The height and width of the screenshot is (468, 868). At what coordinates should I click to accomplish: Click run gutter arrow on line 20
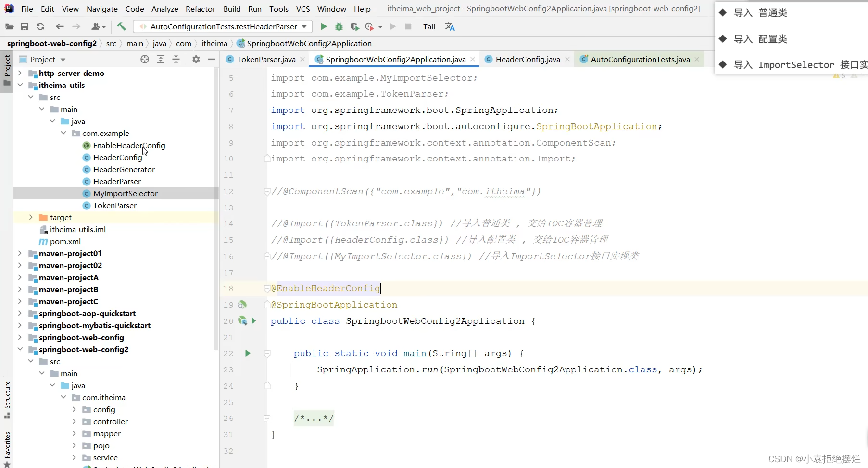click(x=254, y=321)
